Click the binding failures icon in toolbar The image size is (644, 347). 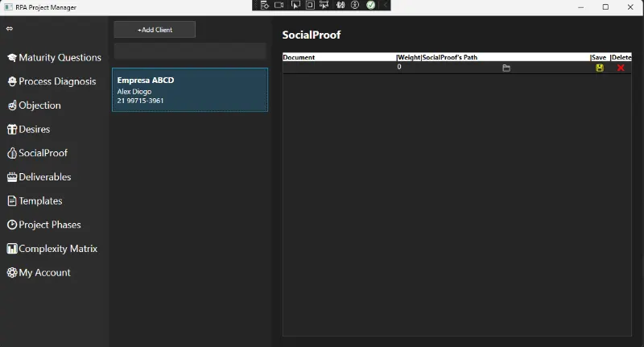[x=341, y=5]
